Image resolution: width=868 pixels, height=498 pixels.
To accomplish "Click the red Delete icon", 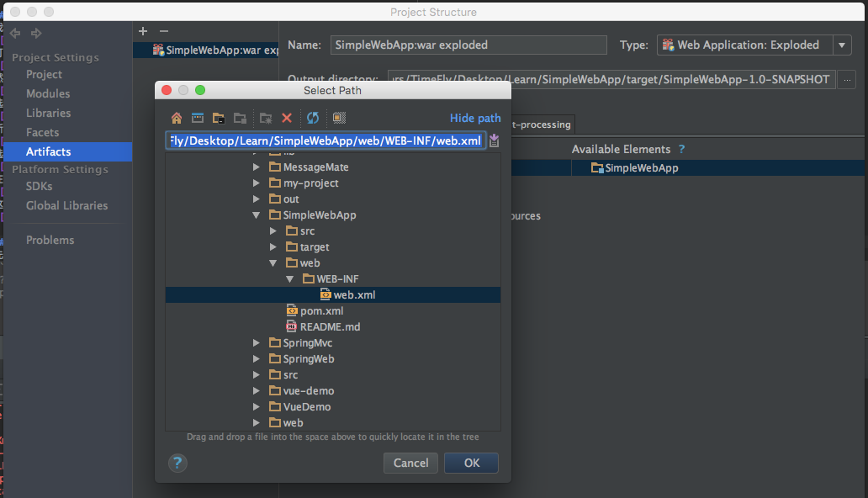I will pos(287,118).
